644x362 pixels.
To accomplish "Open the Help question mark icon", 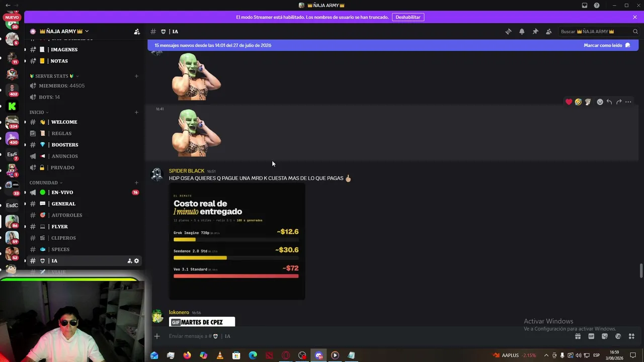I will click(x=597, y=6).
